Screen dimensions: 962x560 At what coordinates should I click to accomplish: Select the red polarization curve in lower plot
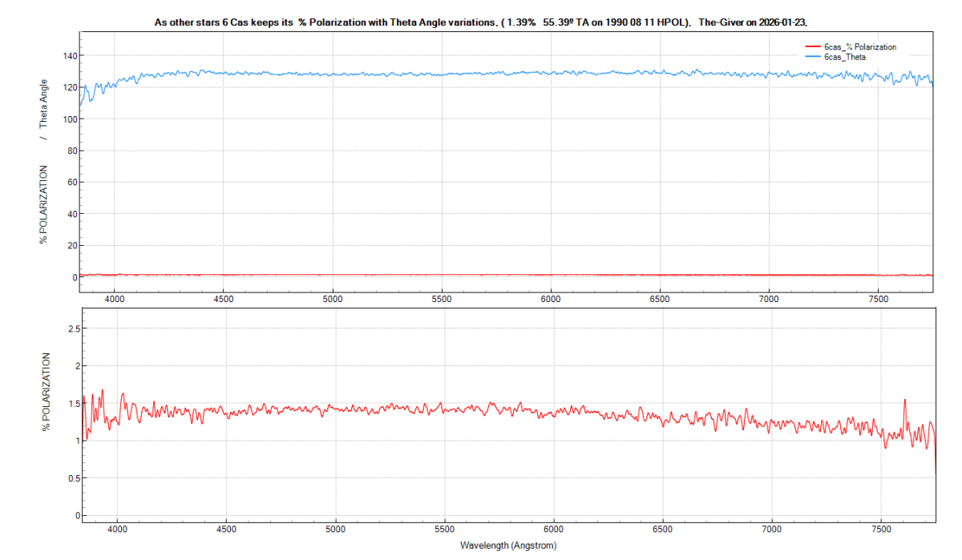(481, 409)
